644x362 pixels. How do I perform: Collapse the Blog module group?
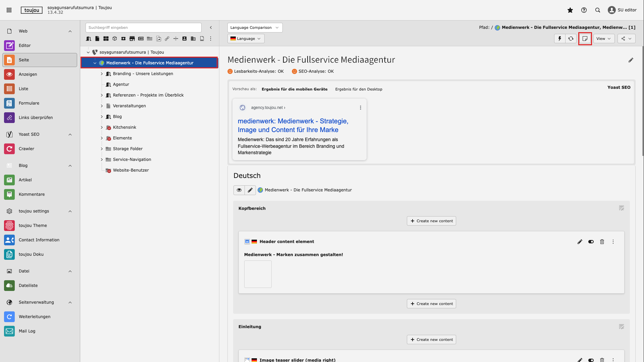point(70,166)
